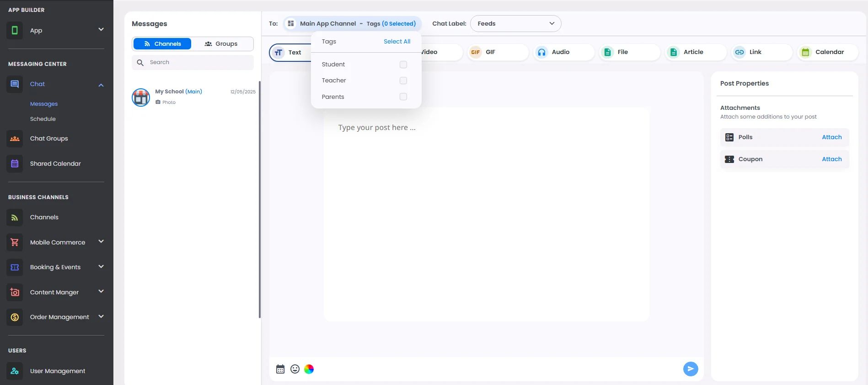
Task: Click the send post arrow icon
Action: click(x=691, y=369)
